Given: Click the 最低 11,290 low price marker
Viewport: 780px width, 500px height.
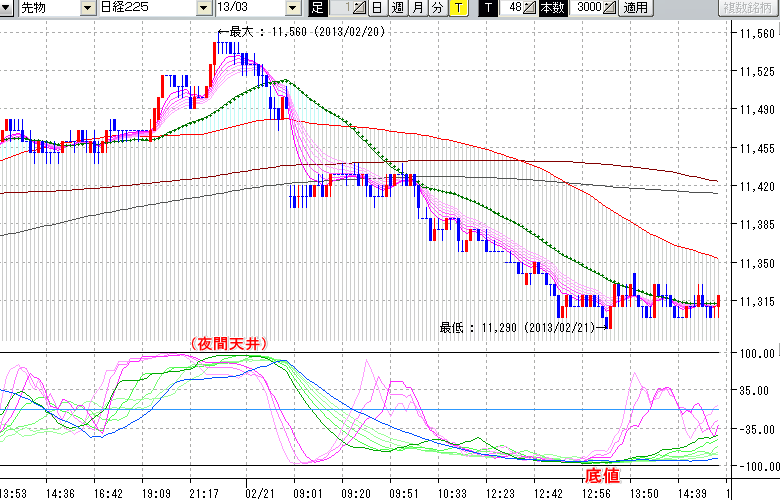Looking at the screenshot, I should (x=517, y=327).
